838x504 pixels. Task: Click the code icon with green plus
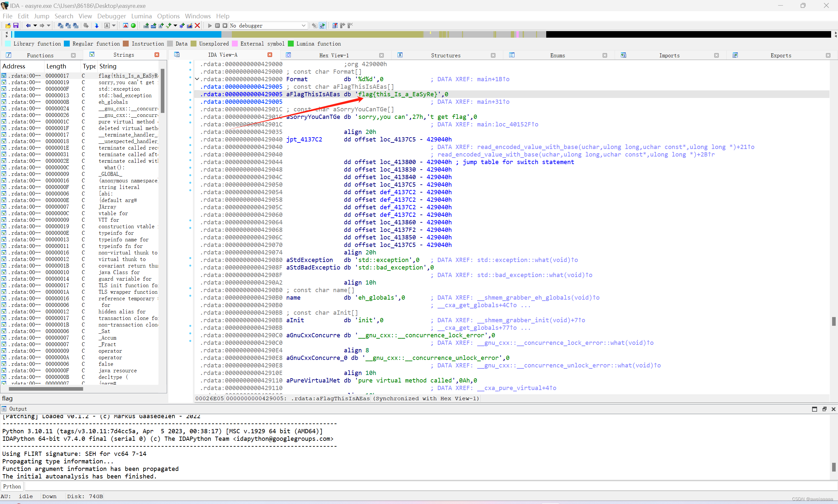pyautogui.click(x=146, y=26)
